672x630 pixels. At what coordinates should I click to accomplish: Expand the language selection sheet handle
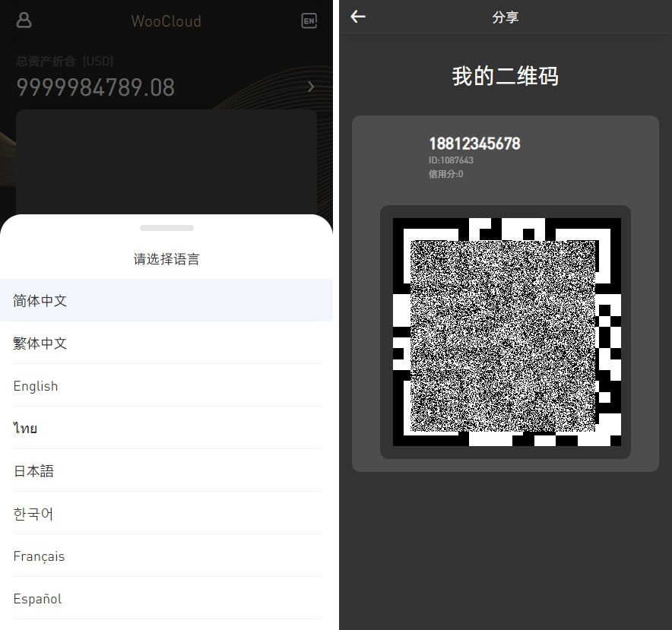166,226
